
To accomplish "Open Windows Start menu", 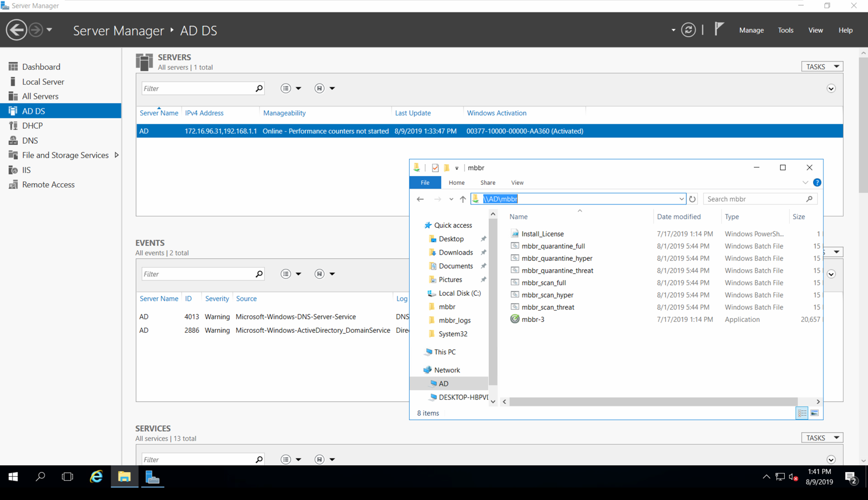I will coord(13,477).
